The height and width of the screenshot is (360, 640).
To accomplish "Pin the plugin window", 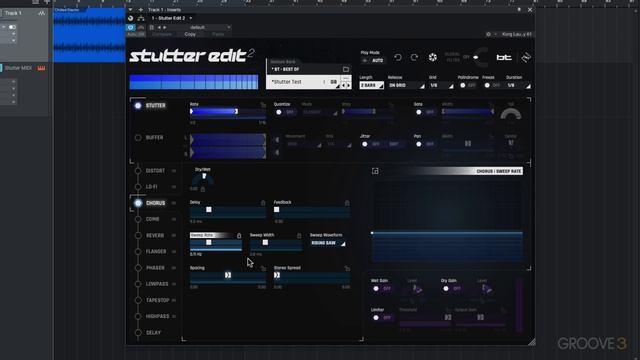I will [x=519, y=9].
